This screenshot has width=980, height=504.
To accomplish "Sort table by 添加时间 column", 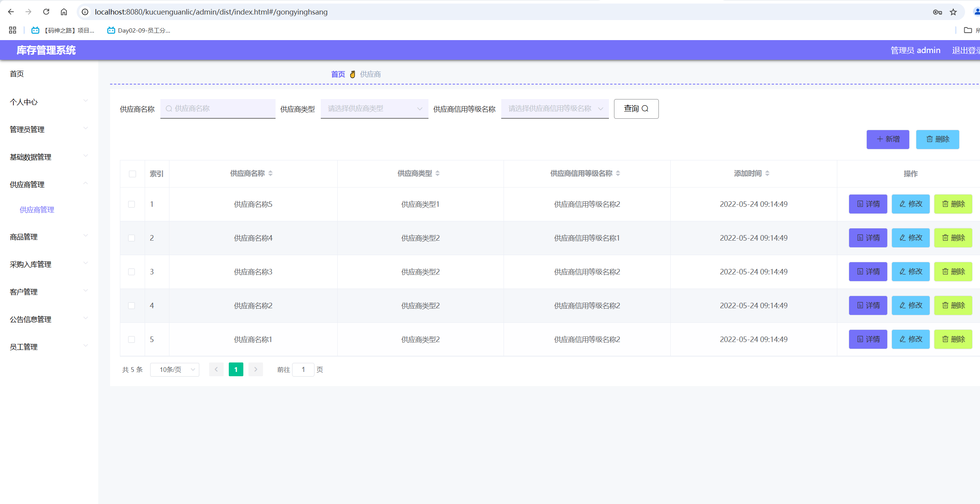I will tap(767, 173).
